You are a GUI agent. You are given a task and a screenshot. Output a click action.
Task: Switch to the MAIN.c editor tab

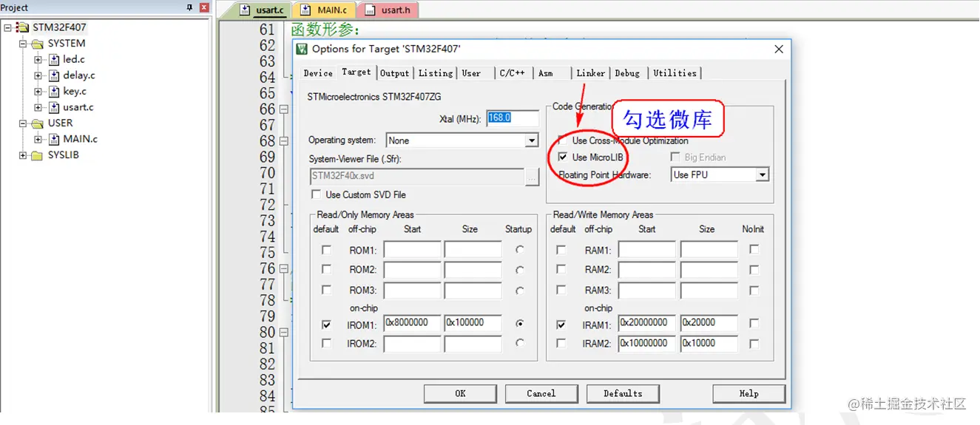(x=324, y=10)
